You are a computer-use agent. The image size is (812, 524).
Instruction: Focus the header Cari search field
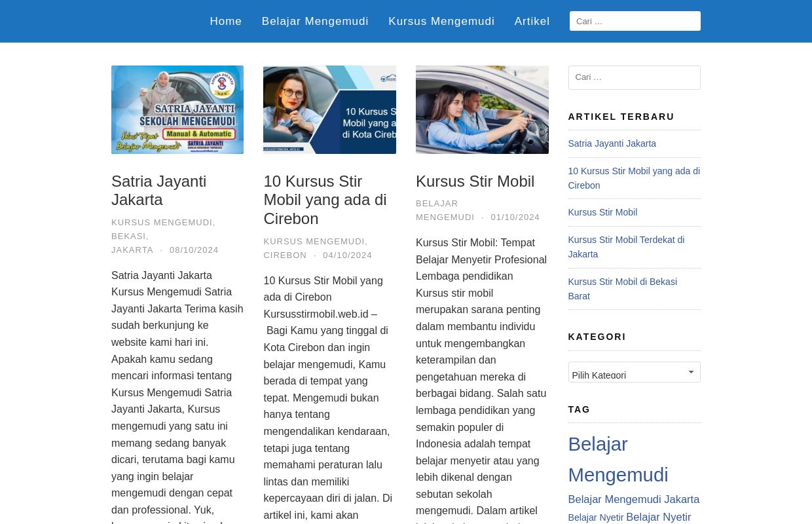635,21
